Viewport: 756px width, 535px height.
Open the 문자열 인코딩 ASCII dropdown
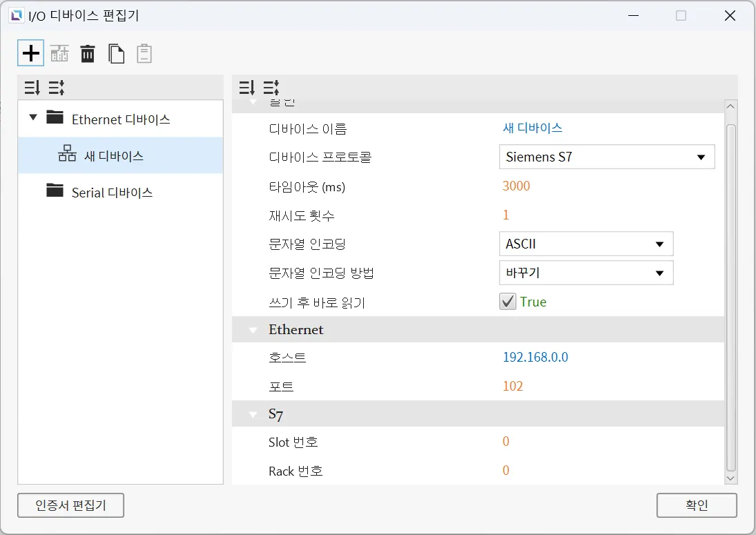pyautogui.click(x=585, y=244)
